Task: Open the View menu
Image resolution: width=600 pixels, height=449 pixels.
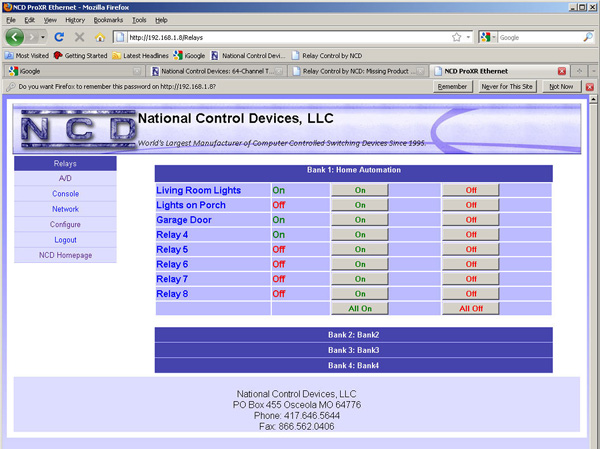Action: point(50,20)
